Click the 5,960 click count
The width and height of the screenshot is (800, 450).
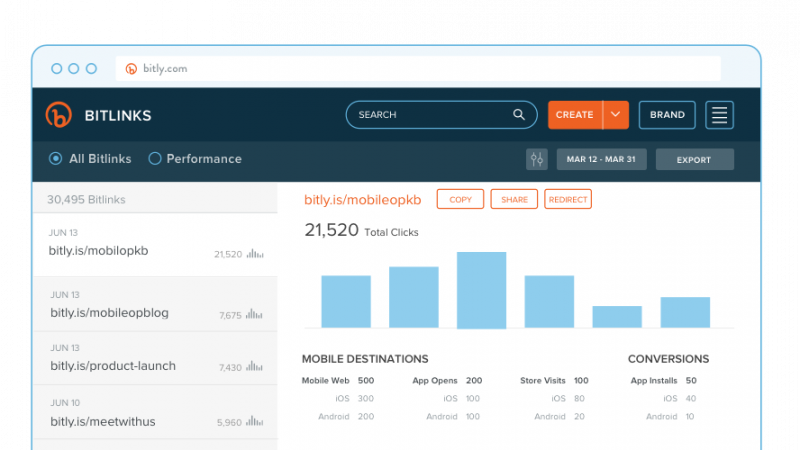(229, 422)
